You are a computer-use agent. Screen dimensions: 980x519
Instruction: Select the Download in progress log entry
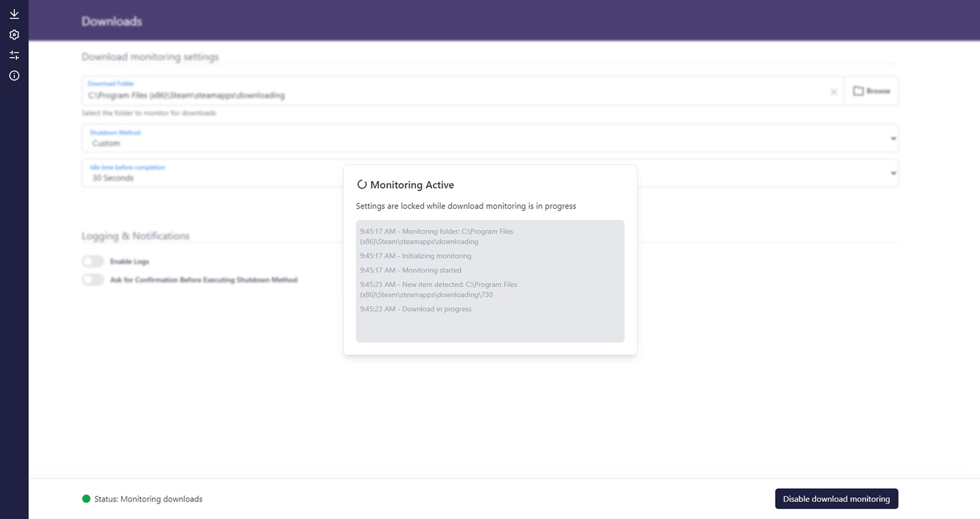click(416, 309)
